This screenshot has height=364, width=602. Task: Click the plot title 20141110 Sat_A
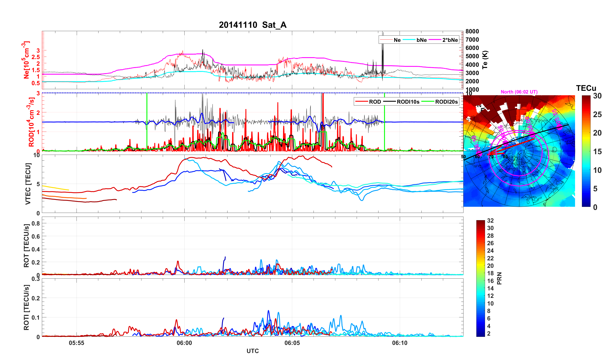point(252,25)
